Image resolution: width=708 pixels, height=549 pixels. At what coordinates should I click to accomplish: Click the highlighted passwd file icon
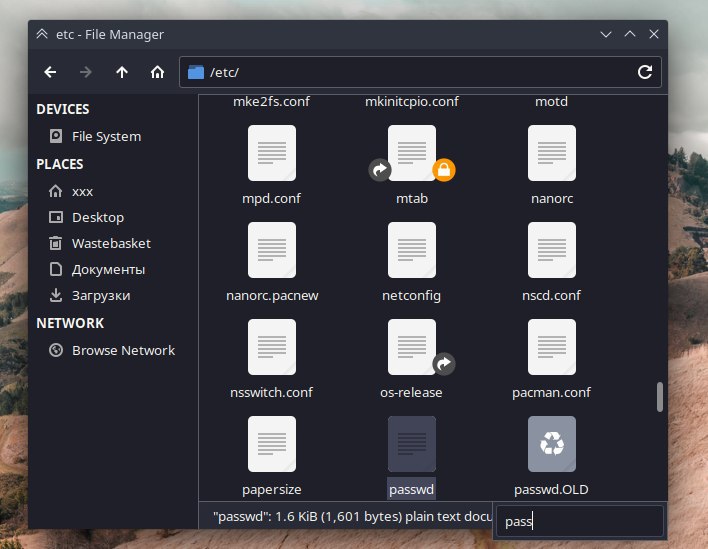coord(412,444)
